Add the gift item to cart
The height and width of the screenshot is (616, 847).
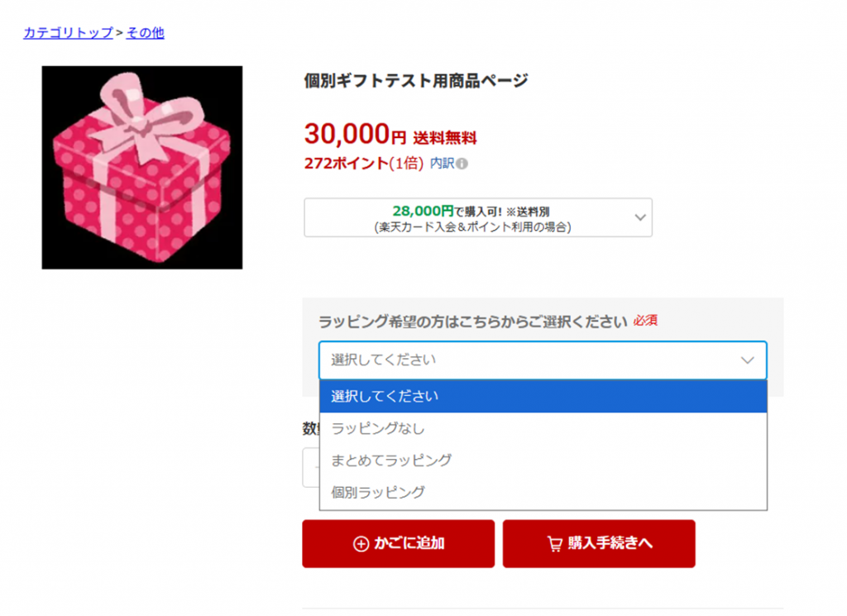(x=398, y=543)
